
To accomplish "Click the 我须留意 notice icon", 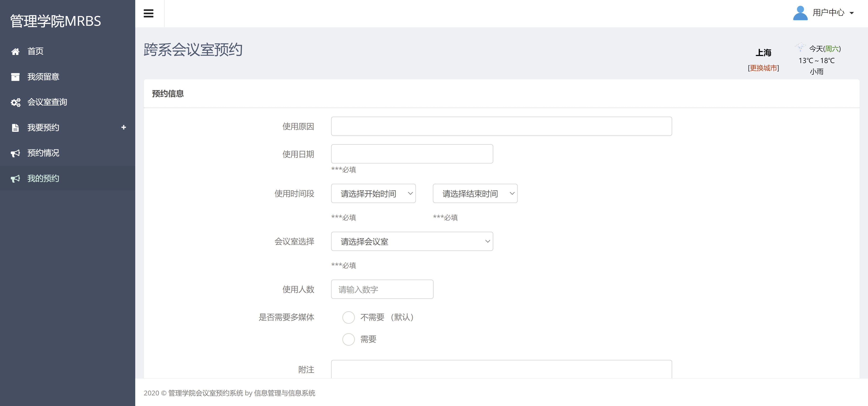I will click(16, 76).
